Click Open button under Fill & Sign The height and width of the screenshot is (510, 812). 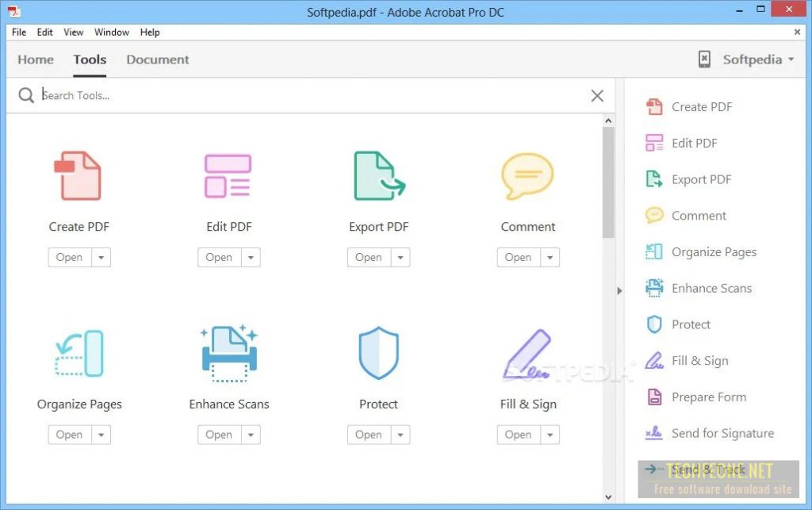(x=519, y=435)
